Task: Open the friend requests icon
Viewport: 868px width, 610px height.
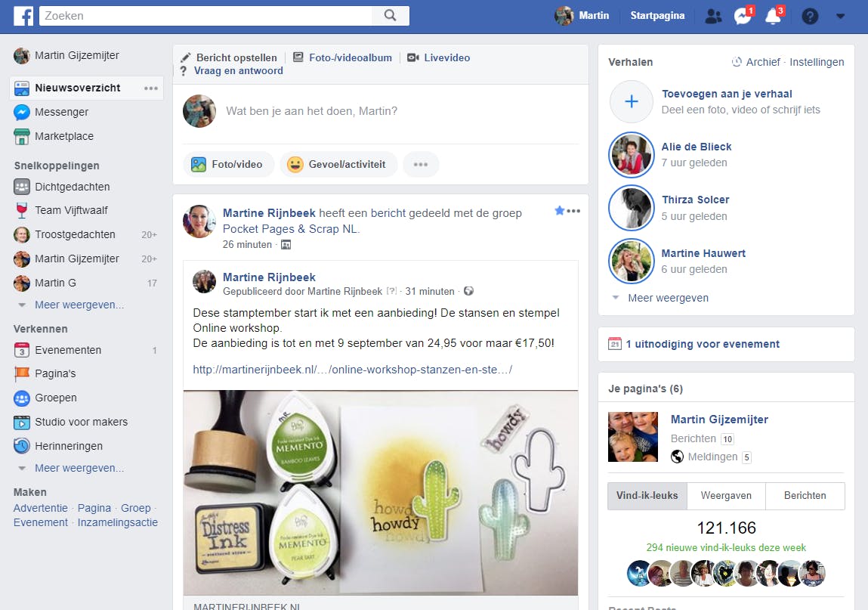Action: [x=714, y=16]
